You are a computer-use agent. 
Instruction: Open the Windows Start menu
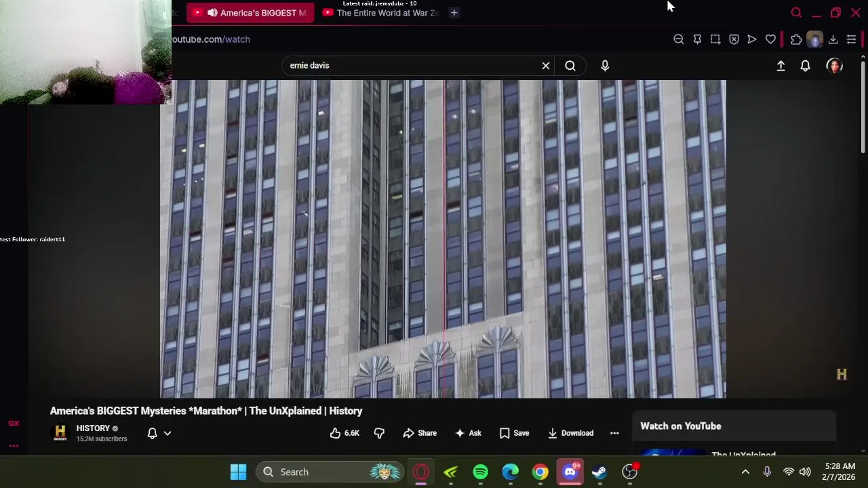point(238,472)
